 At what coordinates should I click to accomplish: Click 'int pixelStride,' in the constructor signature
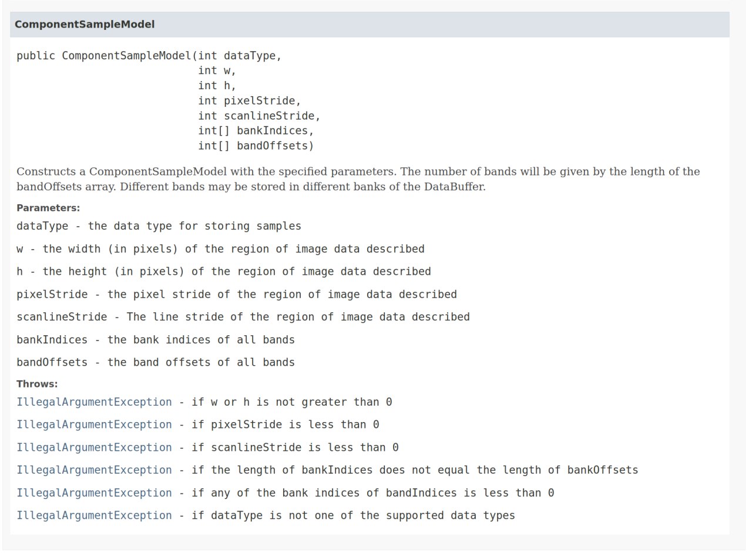click(249, 101)
